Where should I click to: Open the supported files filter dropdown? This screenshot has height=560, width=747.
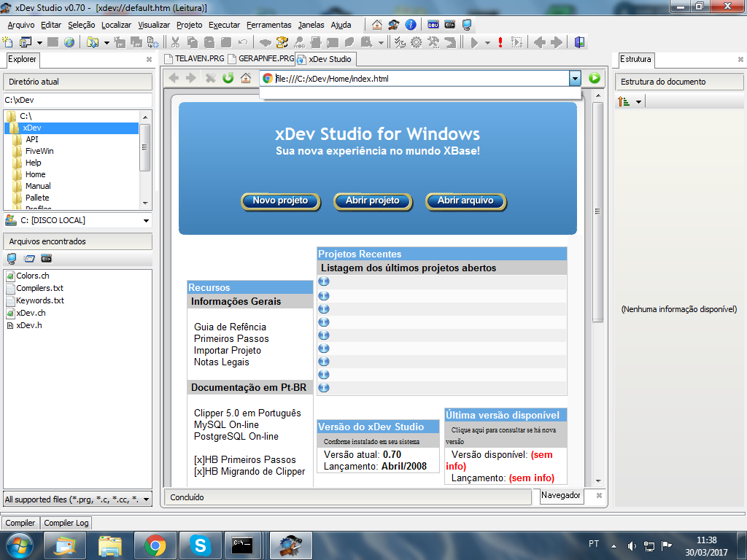click(x=146, y=499)
